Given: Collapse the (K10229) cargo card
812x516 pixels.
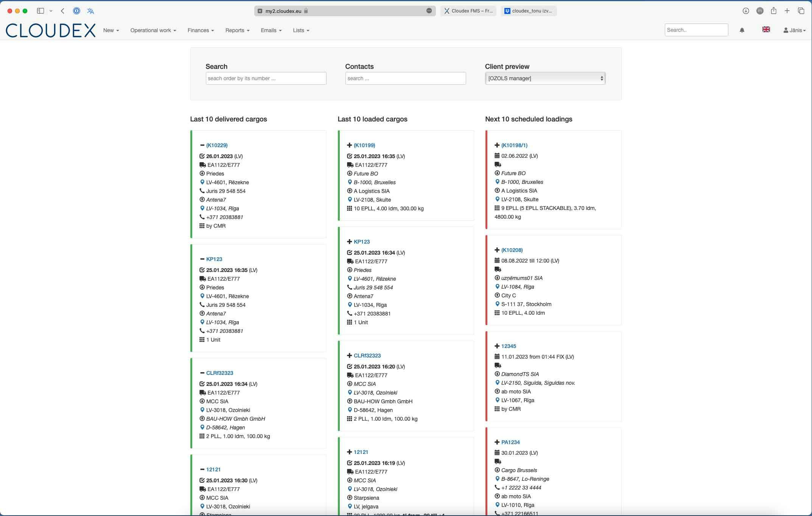Looking at the screenshot, I should coord(202,145).
